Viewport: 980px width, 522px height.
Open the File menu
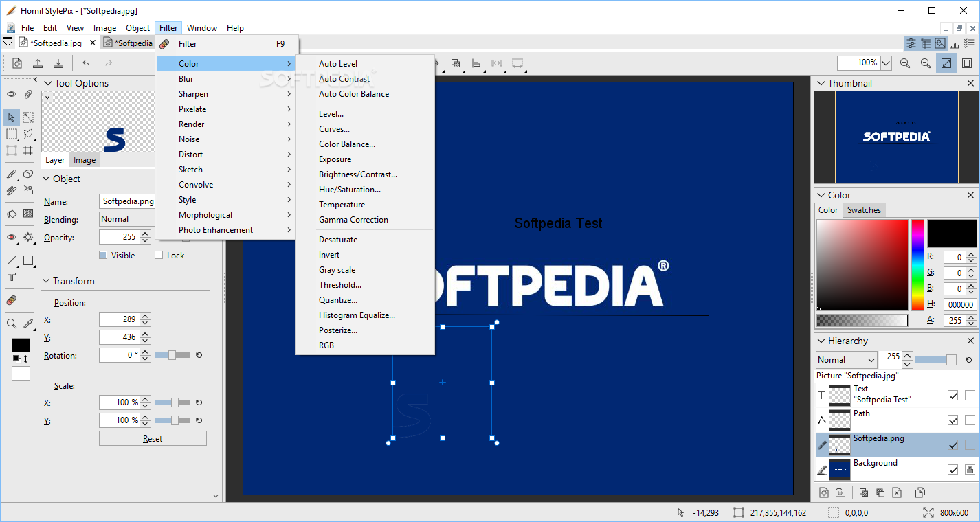click(27, 28)
